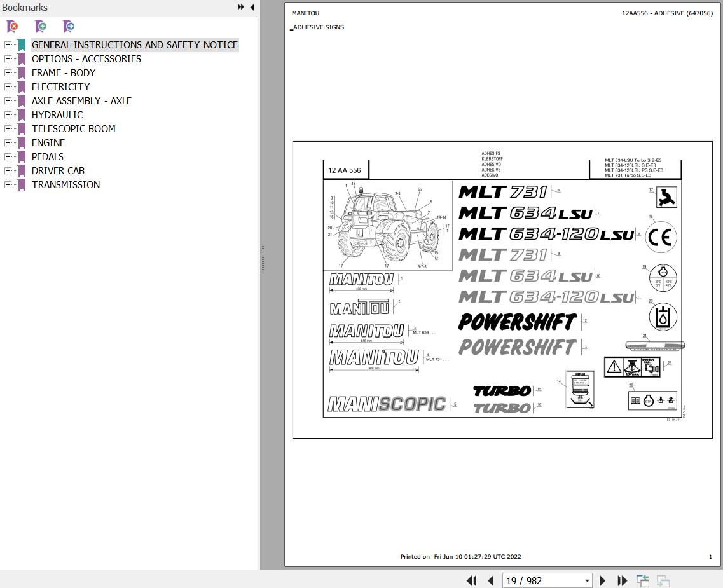
Task: Click the '12AA556 - ADHESIVE (647056)' page header
Action: [x=667, y=13]
